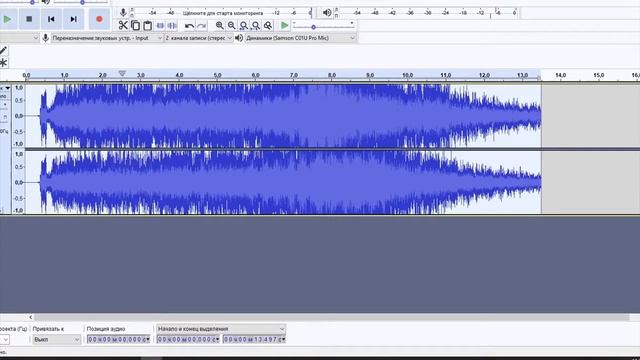
Task: Skip to end of the track
Action: tap(73, 19)
